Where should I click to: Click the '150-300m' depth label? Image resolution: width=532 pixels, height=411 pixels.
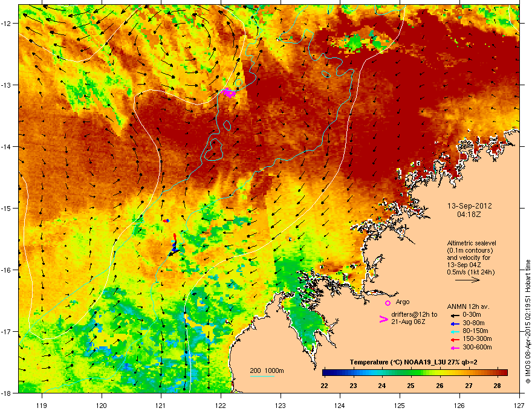(x=477, y=338)
